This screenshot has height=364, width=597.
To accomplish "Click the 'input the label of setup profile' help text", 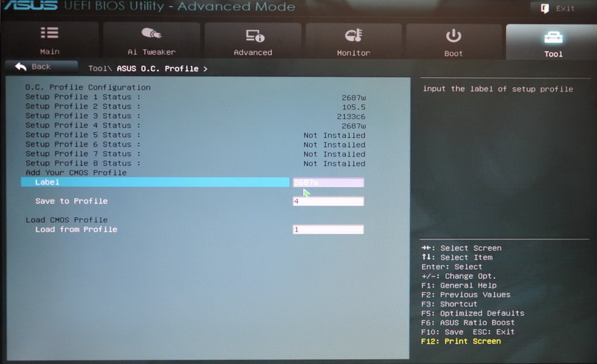I will [x=498, y=89].
